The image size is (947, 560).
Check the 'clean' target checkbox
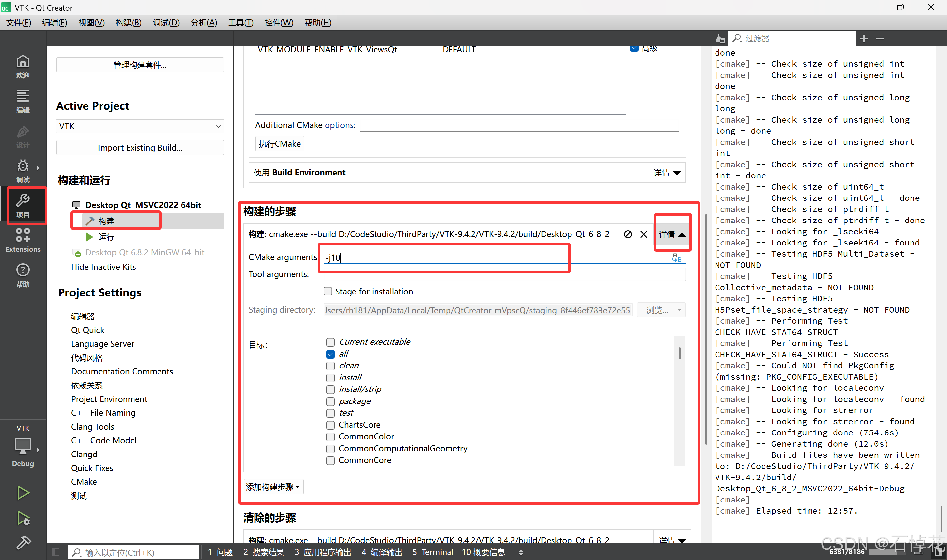coord(330,366)
